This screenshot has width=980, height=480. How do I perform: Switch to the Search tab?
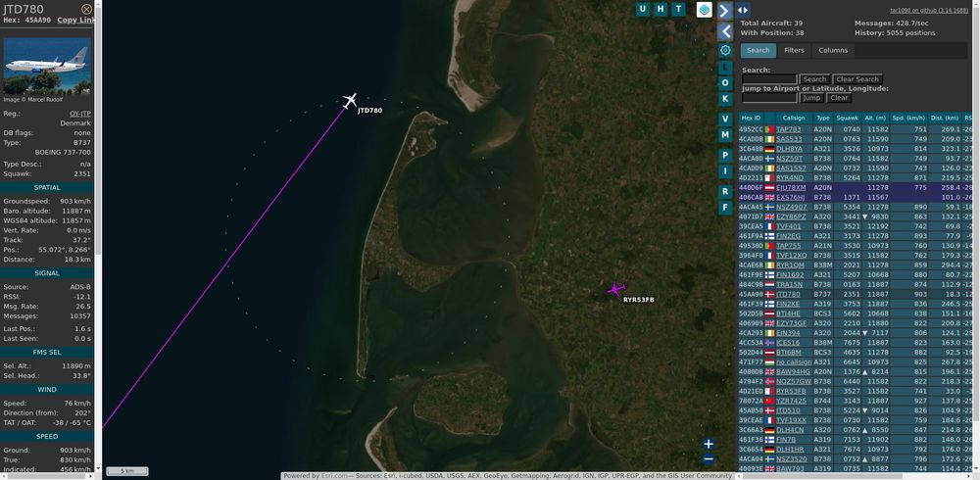759,51
